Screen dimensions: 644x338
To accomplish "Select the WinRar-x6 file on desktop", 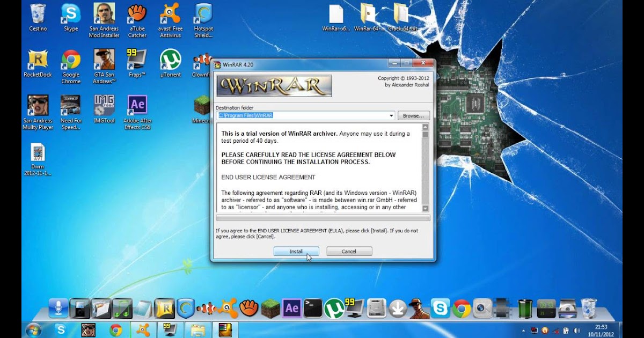I will click(x=336, y=18).
